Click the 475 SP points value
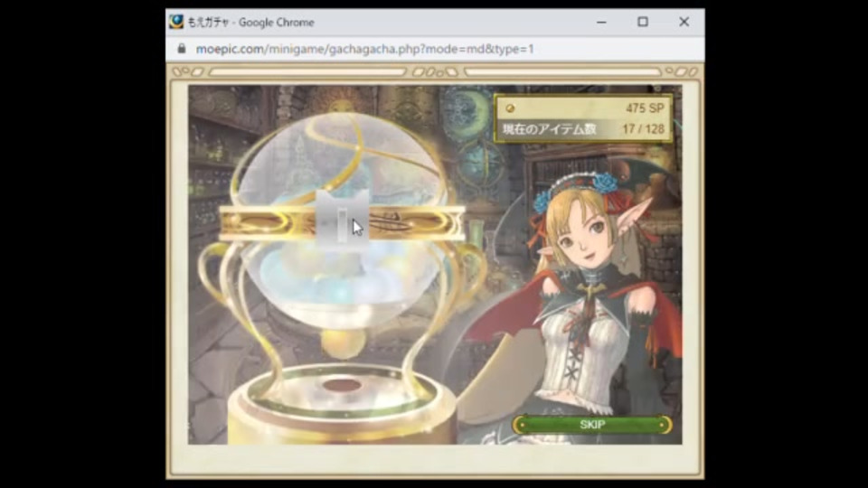The height and width of the screenshot is (488, 868). click(x=645, y=108)
